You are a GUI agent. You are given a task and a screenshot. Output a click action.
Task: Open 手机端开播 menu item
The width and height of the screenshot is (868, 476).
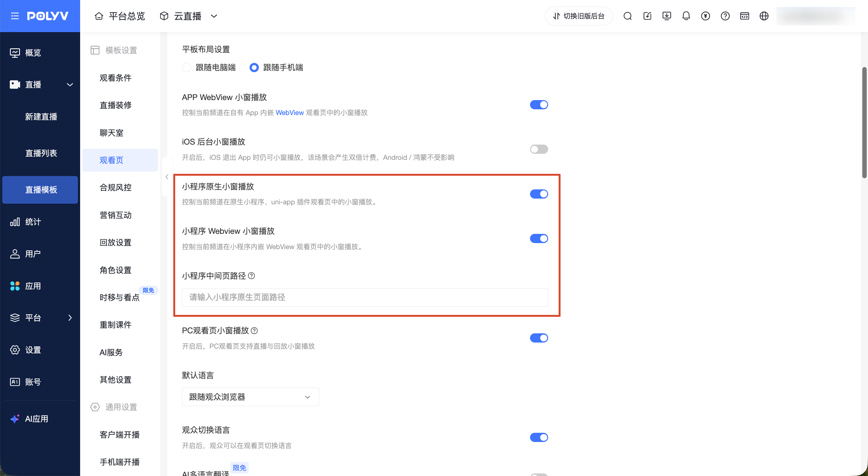[x=120, y=462]
